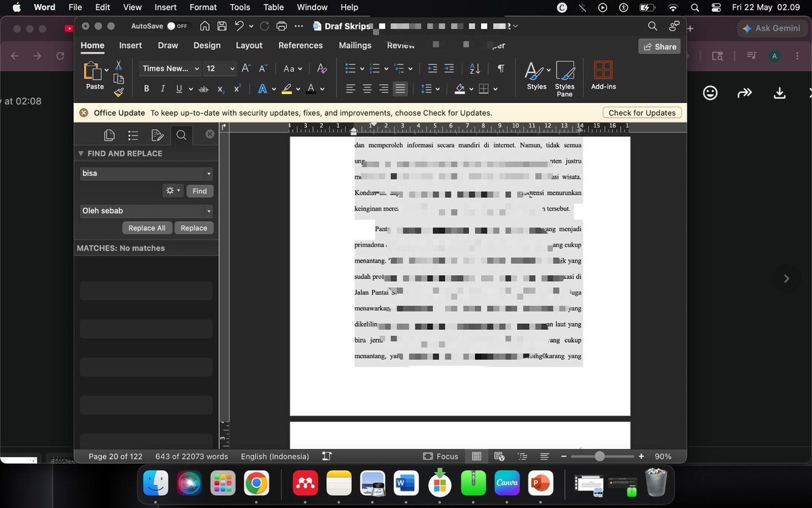The height and width of the screenshot is (508, 812).
Task: Open the font size 12 dropdown
Action: coord(232,68)
